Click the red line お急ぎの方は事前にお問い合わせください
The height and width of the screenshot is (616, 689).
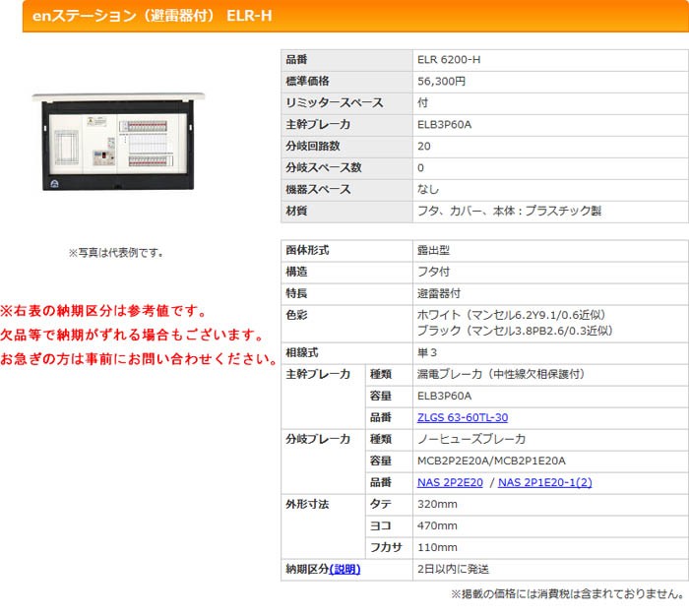coord(139,359)
